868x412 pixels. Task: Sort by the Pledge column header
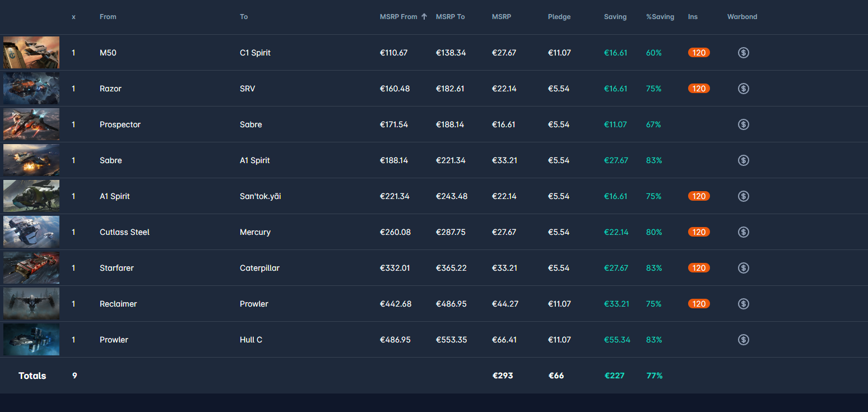tap(559, 17)
